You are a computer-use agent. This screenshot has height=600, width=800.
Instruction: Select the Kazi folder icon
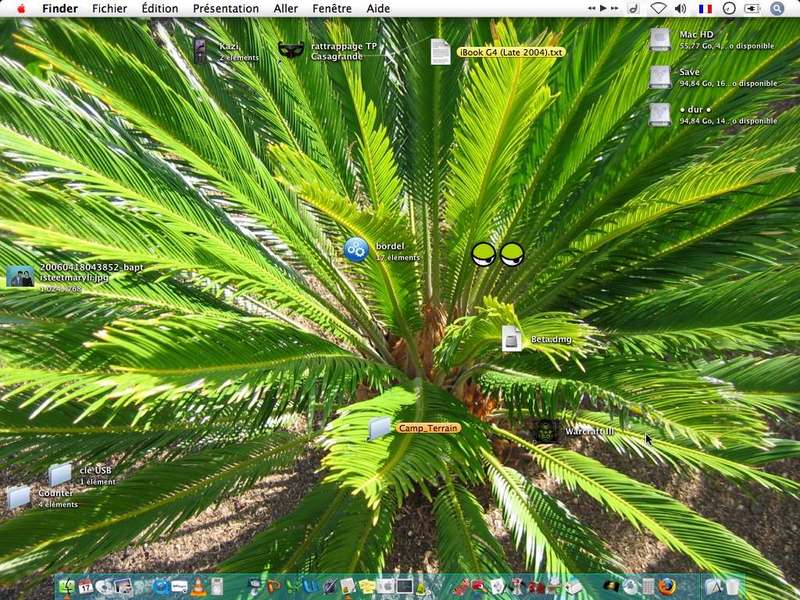coord(200,51)
